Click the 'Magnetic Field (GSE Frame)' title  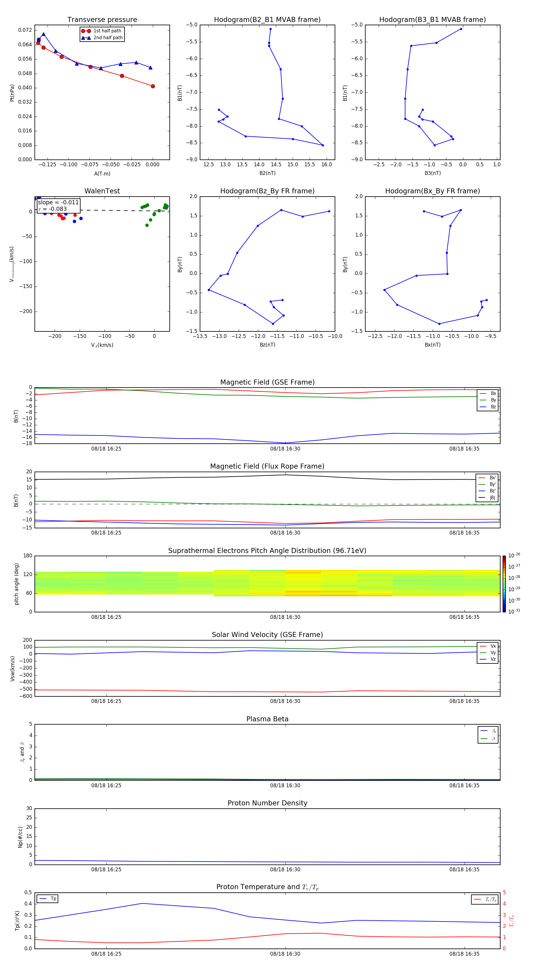[267, 382]
